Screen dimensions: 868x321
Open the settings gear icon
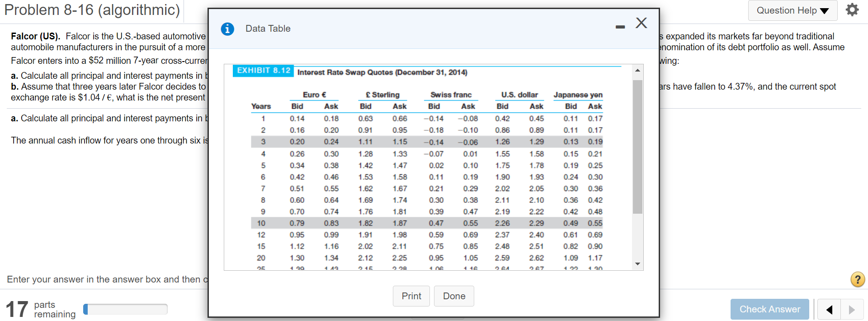point(852,10)
